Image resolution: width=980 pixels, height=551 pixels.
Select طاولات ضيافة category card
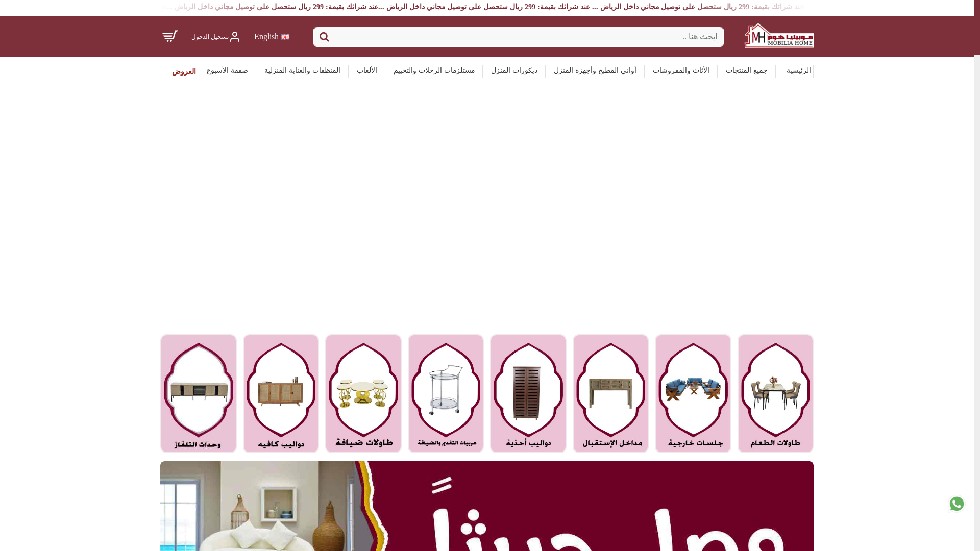click(x=363, y=393)
